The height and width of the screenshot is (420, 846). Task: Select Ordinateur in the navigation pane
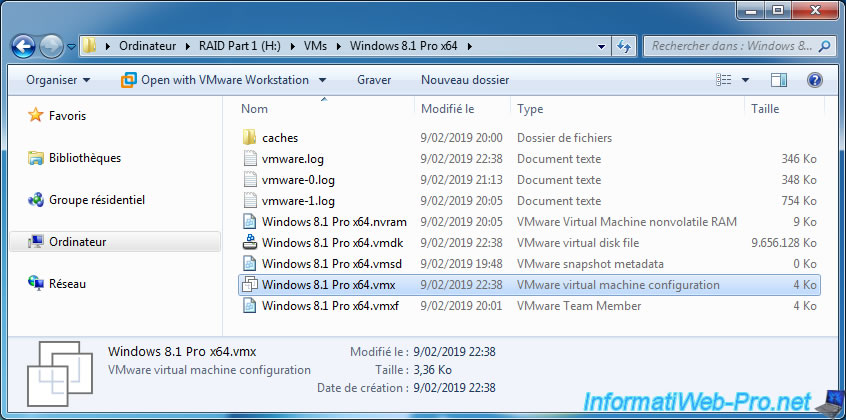point(115,242)
